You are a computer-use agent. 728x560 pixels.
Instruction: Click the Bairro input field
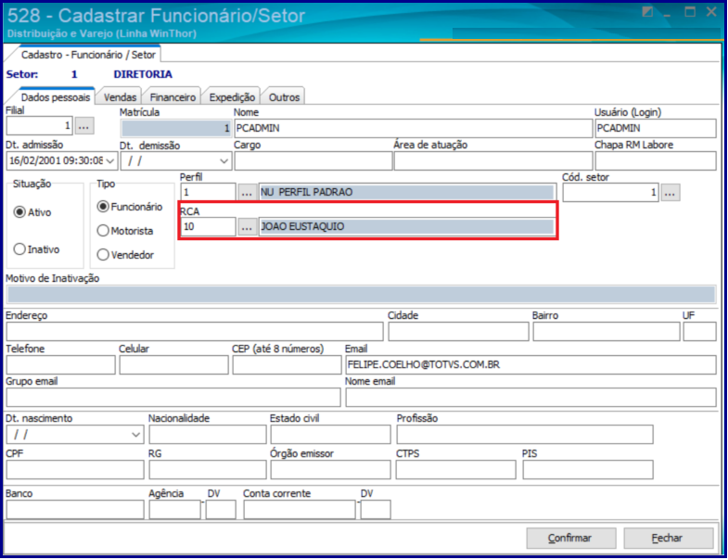tap(607, 332)
